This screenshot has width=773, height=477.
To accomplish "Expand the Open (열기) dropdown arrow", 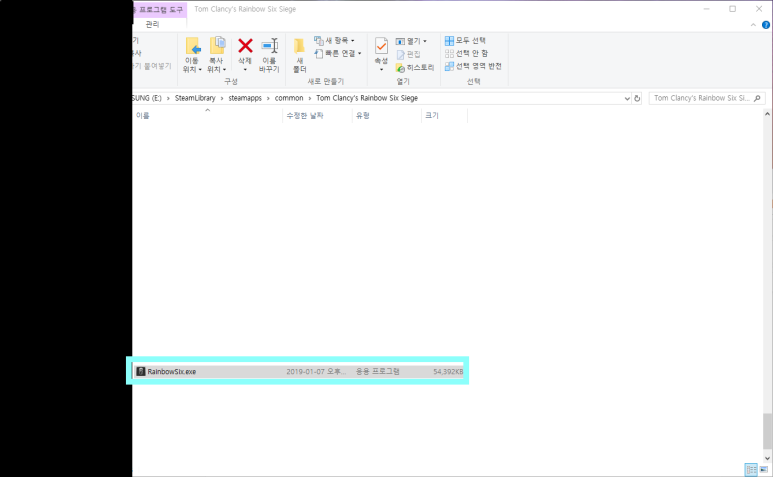I will point(424,41).
